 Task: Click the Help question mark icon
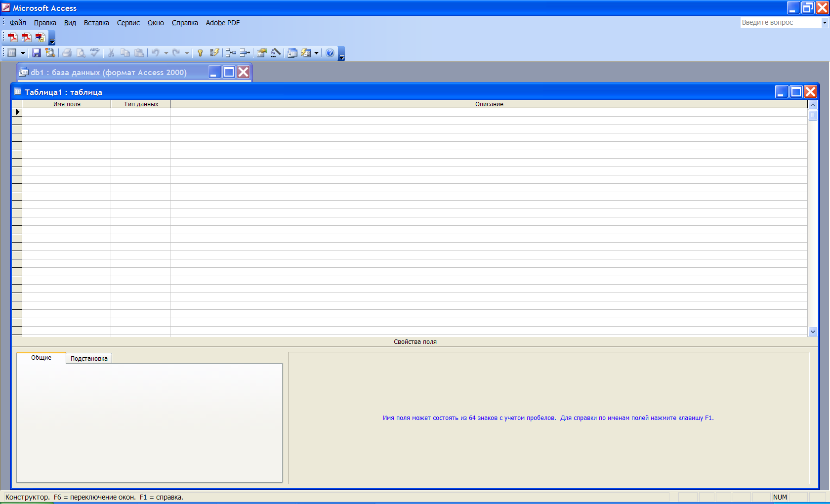(x=330, y=53)
